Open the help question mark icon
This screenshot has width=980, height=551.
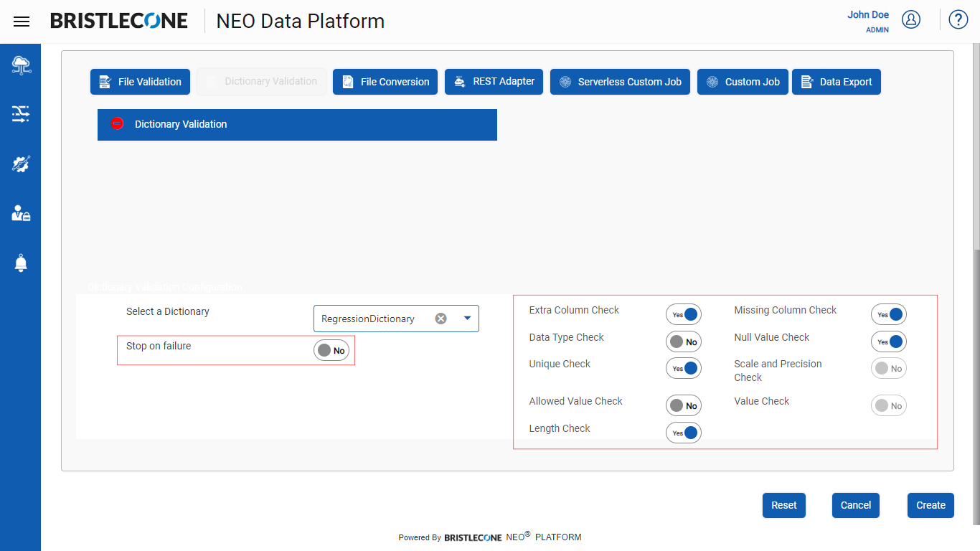pyautogui.click(x=958, y=19)
